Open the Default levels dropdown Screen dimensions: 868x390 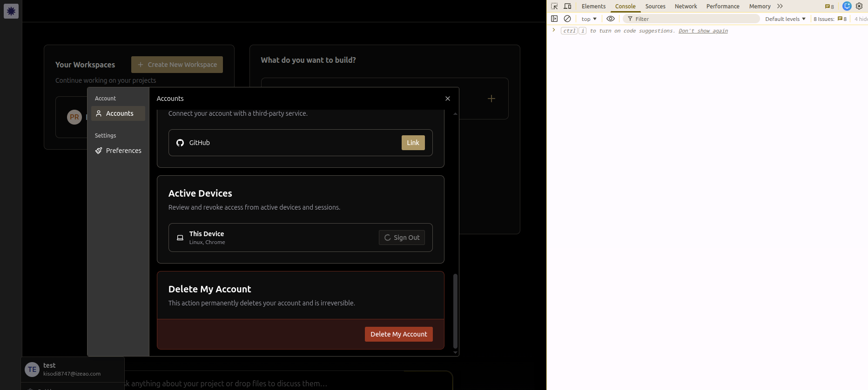coord(785,19)
